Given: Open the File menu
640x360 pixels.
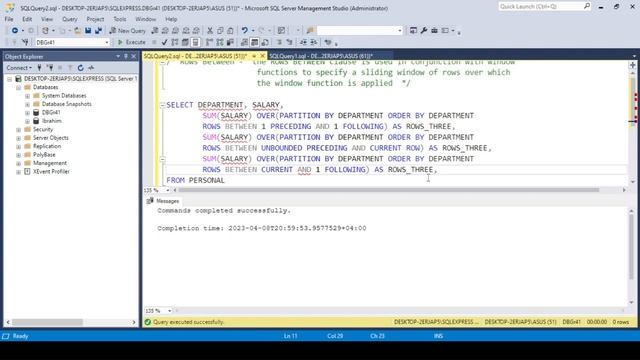Looking at the screenshot, I should point(9,19).
